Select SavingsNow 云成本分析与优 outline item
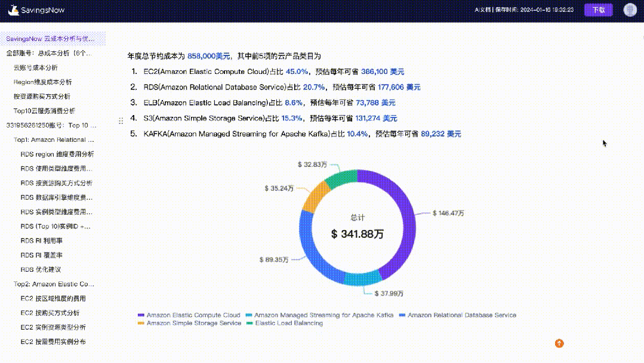The image size is (644, 363). click(50, 39)
